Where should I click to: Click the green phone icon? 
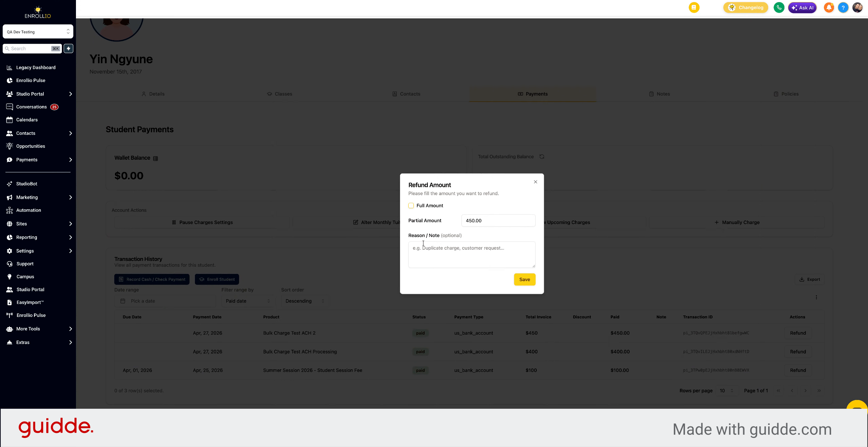click(779, 8)
